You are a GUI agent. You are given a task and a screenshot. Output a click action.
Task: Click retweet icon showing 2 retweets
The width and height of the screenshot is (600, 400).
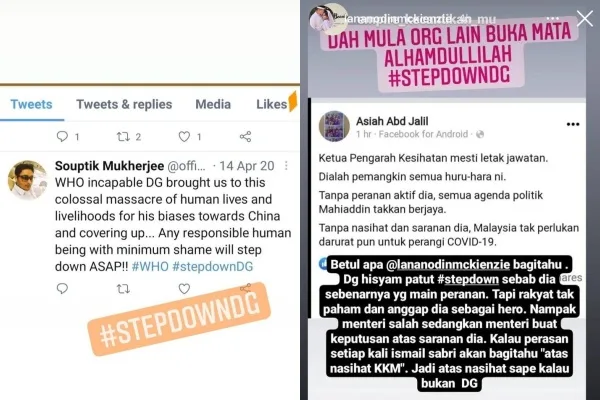[x=123, y=136]
